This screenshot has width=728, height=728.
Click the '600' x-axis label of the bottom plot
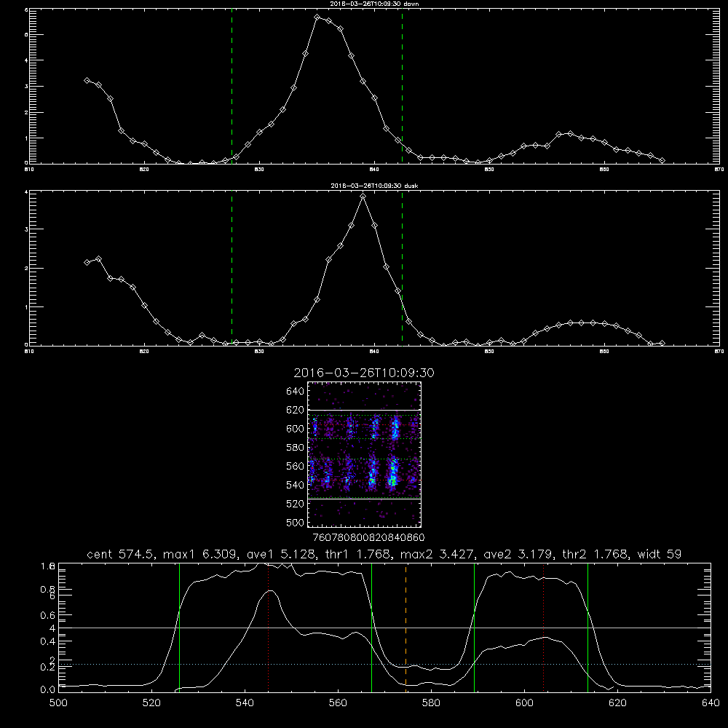coord(524,703)
